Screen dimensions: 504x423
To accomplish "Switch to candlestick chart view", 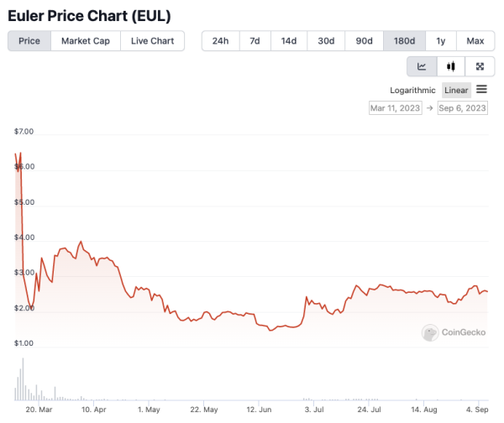I will tap(451, 66).
